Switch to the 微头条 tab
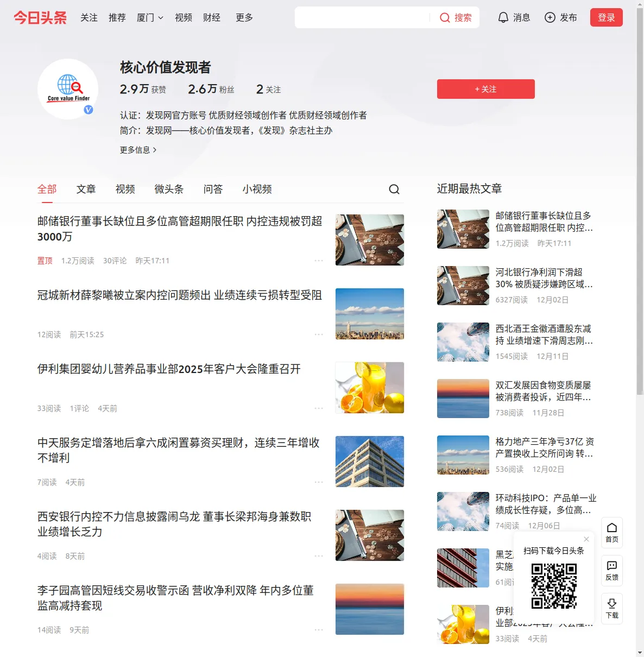Viewport: 644px width, 657px height. [x=169, y=189]
